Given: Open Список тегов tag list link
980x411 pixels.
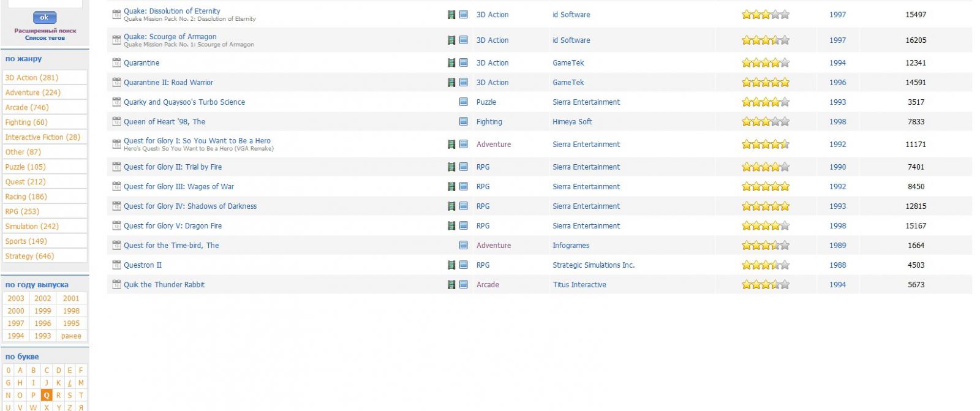Looking at the screenshot, I should click(x=45, y=38).
